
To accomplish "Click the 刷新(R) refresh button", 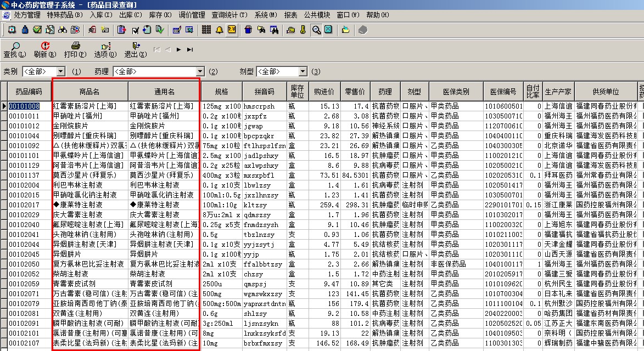I will point(45,50).
